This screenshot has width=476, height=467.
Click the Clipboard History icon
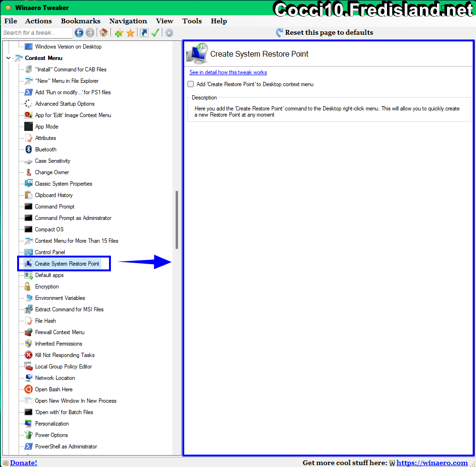tap(29, 195)
